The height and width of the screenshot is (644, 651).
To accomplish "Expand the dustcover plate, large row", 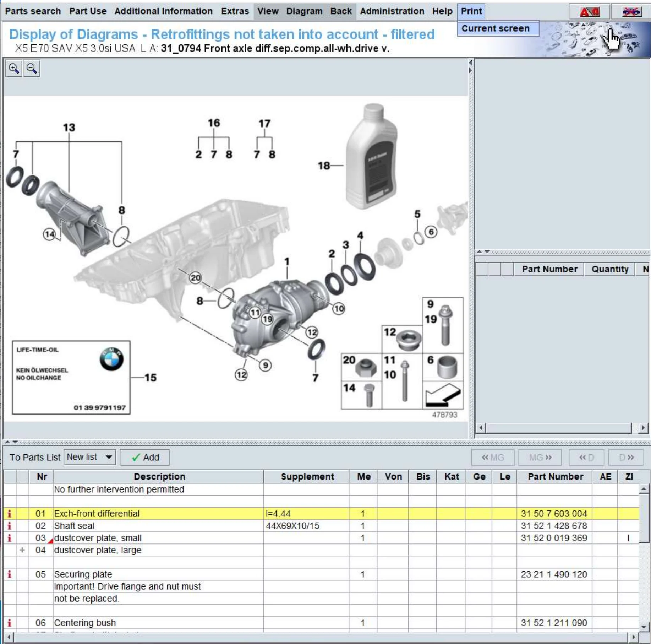I will pyautogui.click(x=22, y=550).
